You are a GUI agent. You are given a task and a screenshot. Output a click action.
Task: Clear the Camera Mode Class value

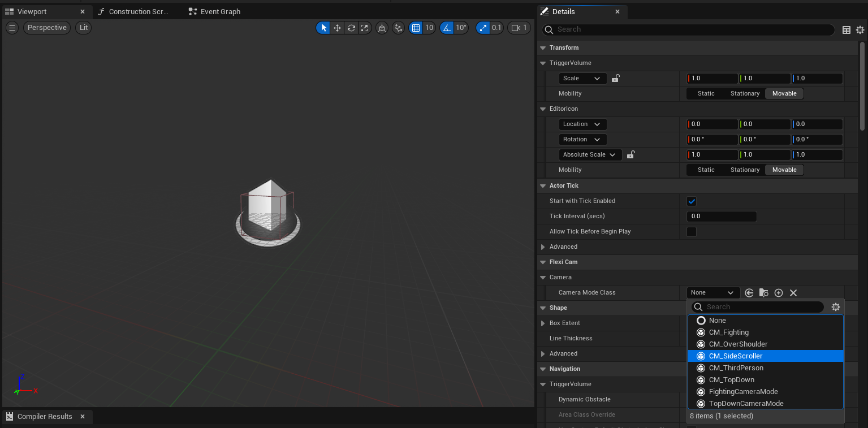click(793, 293)
